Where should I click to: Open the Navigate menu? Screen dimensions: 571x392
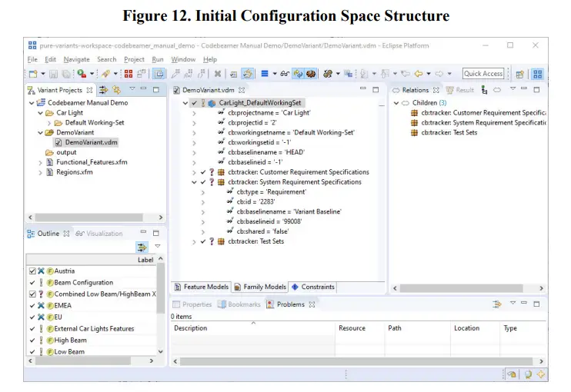coord(76,59)
